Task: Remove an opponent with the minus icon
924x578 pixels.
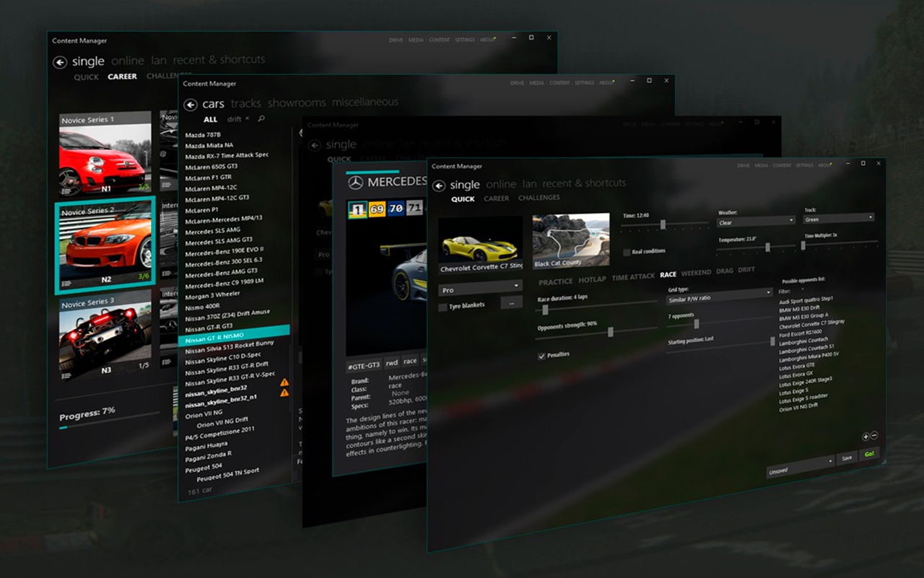Action: [874, 436]
